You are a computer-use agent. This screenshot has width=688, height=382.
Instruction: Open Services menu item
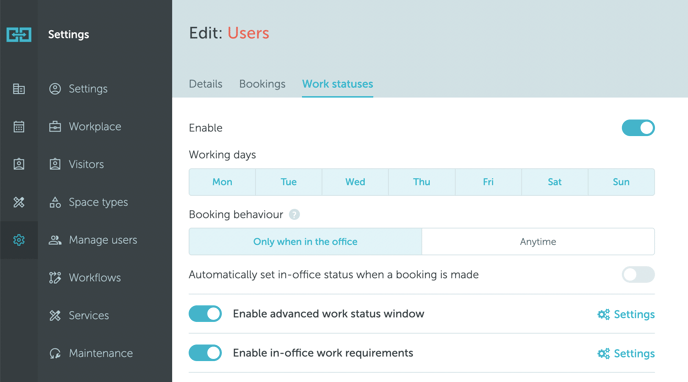pyautogui.click(x=89, y=315)
